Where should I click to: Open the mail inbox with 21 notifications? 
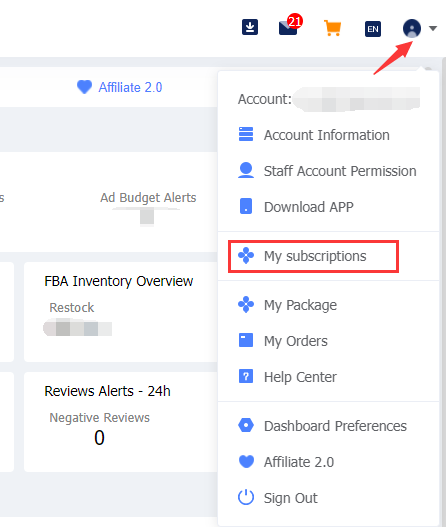pos(290,25)
